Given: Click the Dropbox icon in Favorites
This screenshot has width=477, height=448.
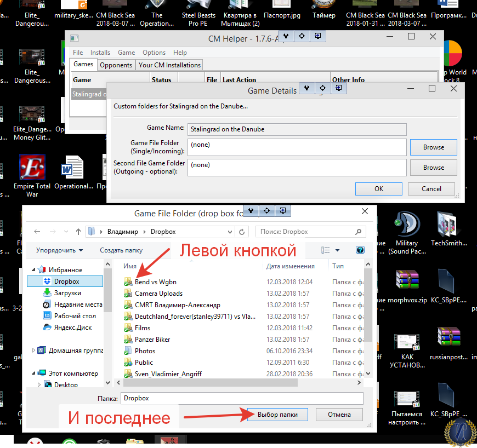Looking at the screenshot, I should 47,282.
